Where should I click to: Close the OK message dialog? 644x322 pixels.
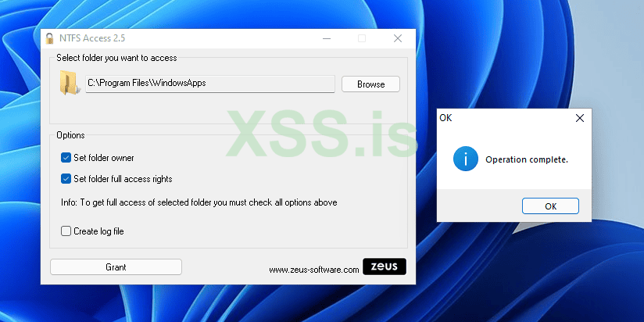pyautogui.click(x=579, y=118)
